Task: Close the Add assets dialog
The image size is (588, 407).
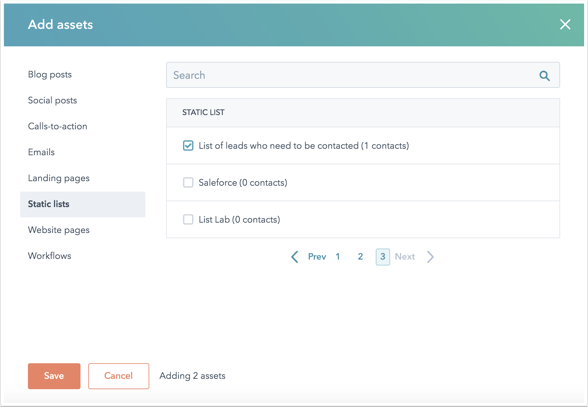Action: [565, 24]
